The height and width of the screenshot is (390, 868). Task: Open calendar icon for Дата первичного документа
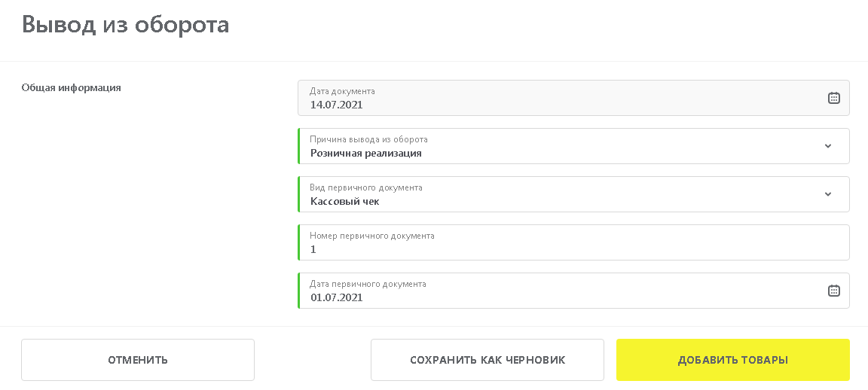tap(833, 291)
